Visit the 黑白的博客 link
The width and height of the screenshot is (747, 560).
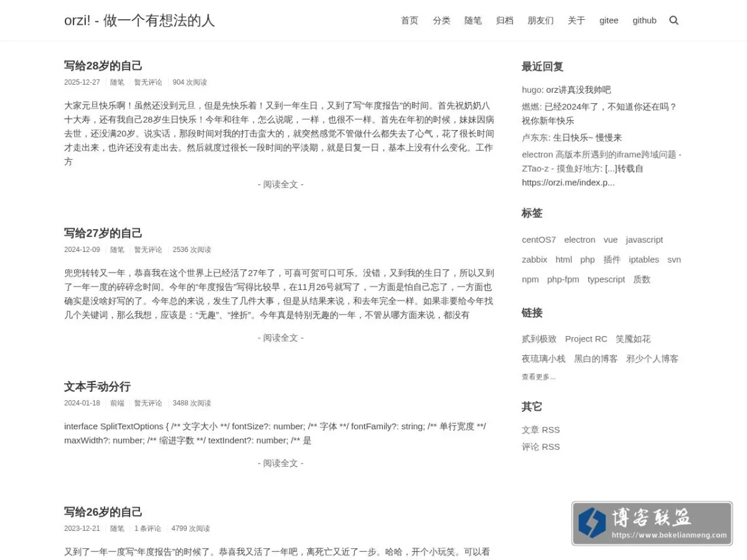596,359
